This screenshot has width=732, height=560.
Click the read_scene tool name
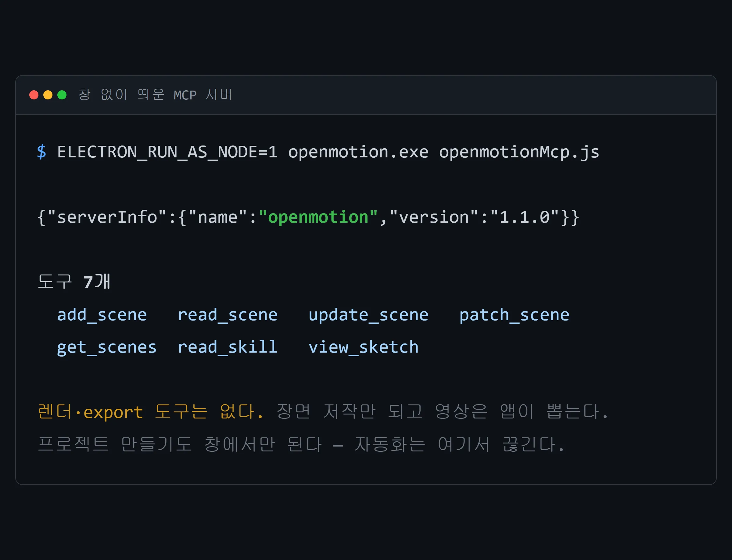228,315
